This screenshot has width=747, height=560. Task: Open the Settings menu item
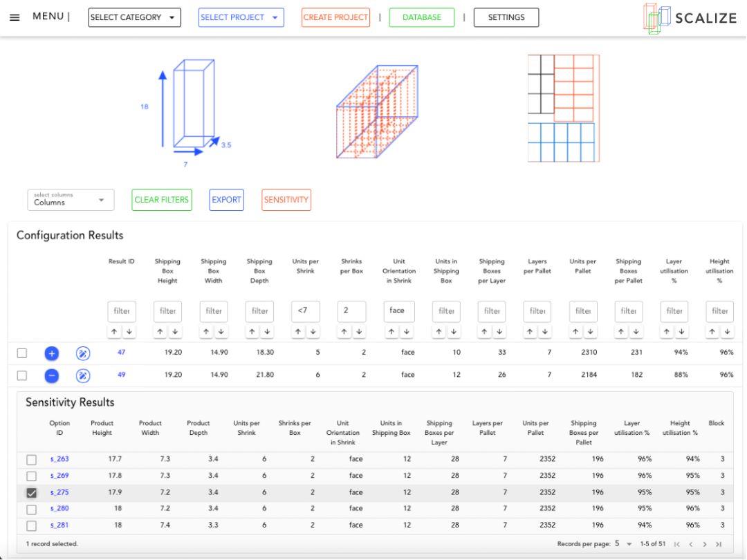coord(506,17)
